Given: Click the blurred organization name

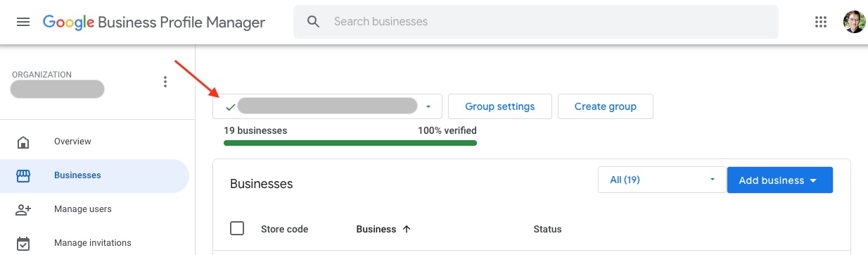Looking at the screenshot, I should coord(58,89).
